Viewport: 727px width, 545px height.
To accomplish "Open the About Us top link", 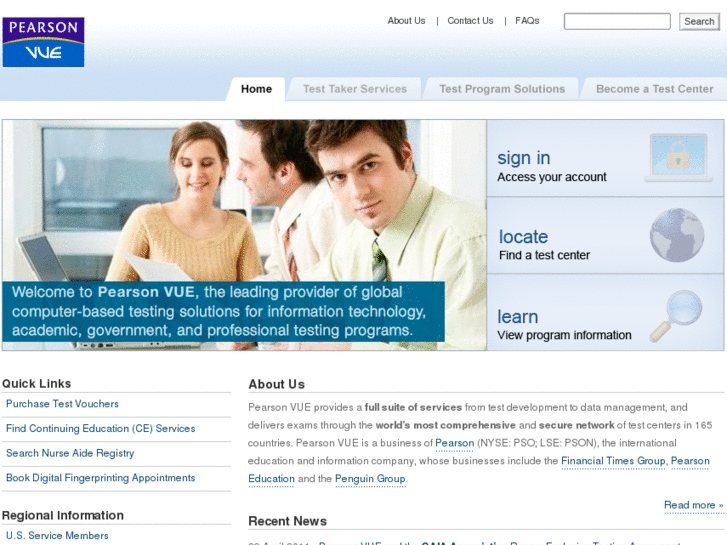I will click(406, 21).
